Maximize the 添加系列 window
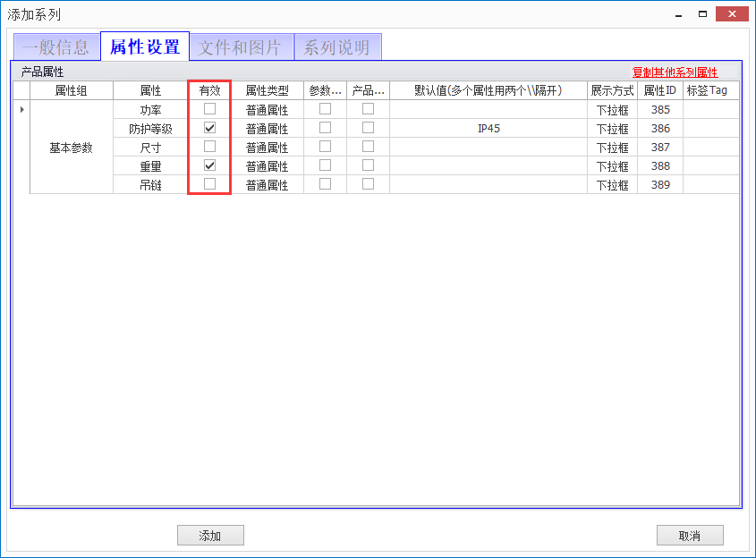This screenshot has height=558, width=756. [702, 14]
